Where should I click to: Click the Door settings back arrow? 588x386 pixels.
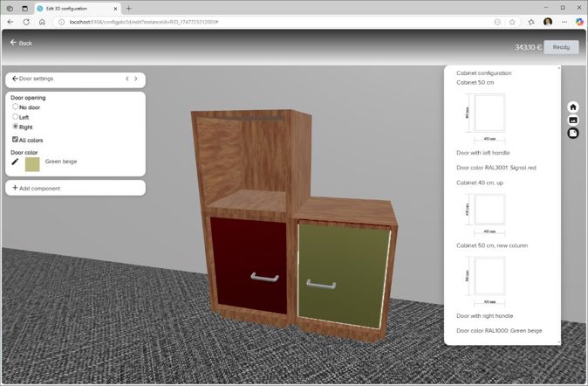[14, 79]
